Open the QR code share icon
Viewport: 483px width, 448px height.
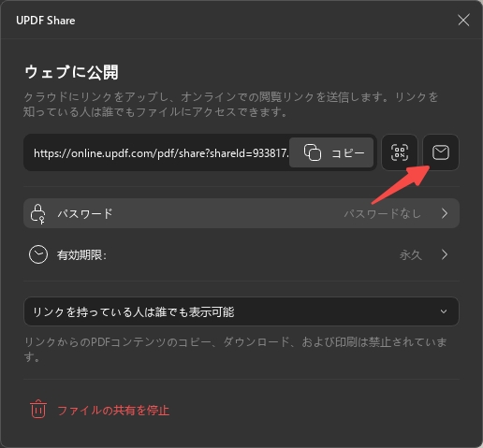(400, 152)
